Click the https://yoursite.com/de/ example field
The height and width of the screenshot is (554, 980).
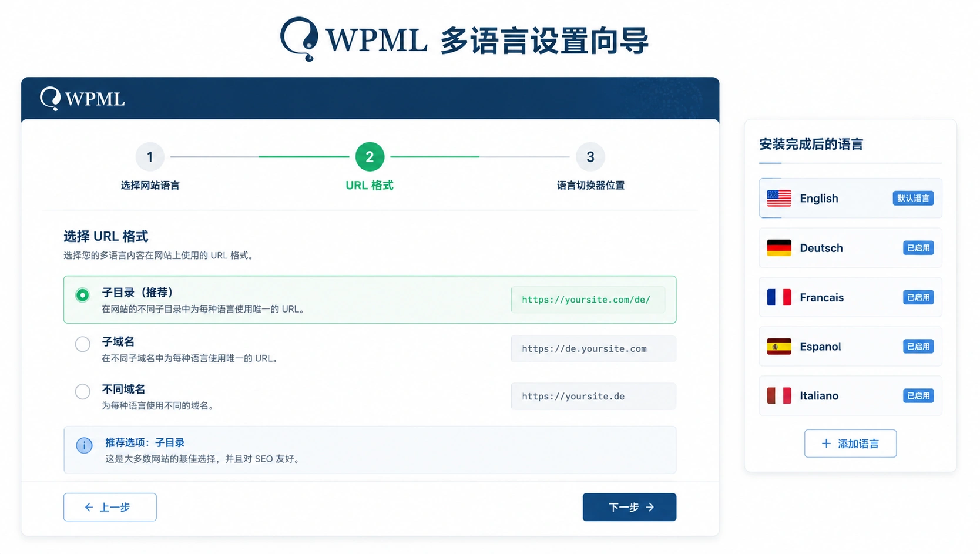coord(588,300)
